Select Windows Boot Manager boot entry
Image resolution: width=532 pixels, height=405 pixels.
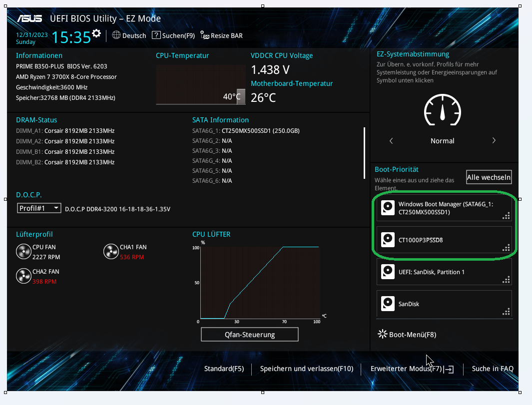[444, 208]
